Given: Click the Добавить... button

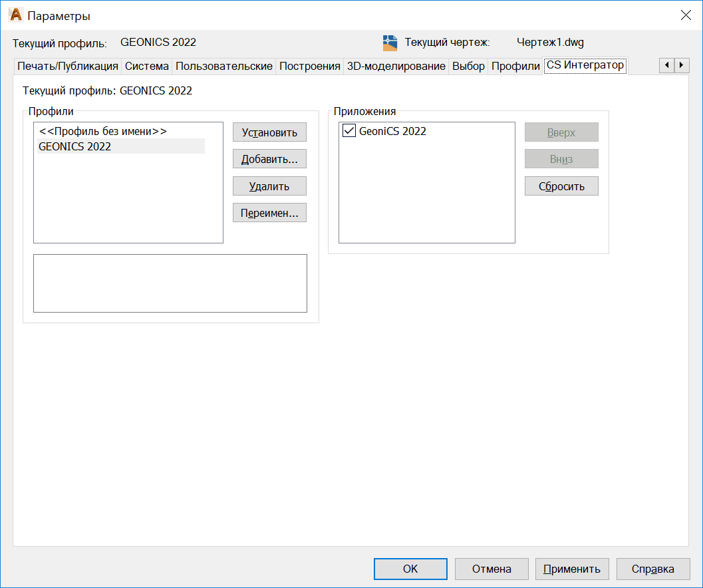Looking at the screenshot, I should 269,159.
